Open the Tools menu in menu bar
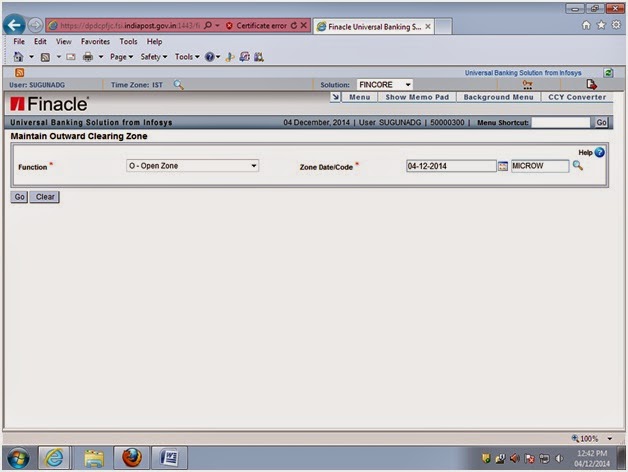 (128, 42)
